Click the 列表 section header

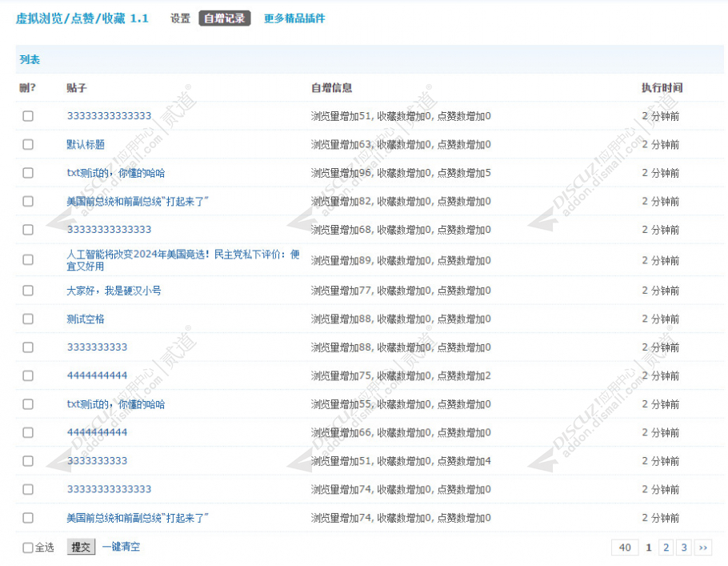[30, 59]
